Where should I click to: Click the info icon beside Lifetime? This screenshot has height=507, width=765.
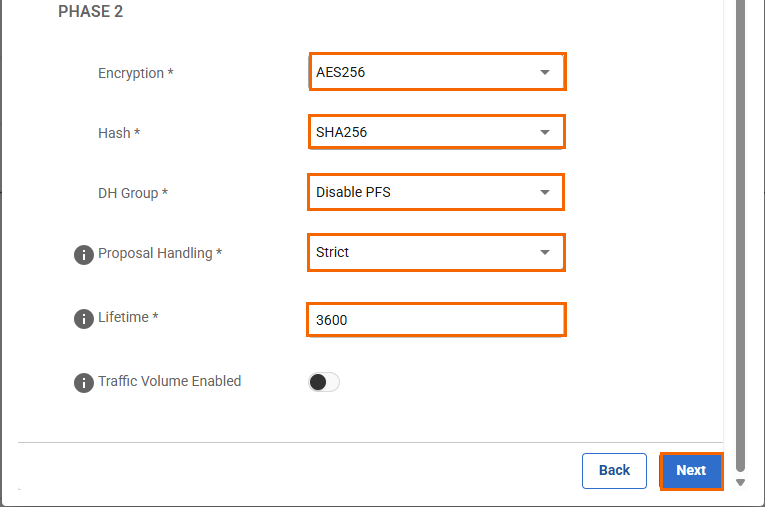(84, 319)
